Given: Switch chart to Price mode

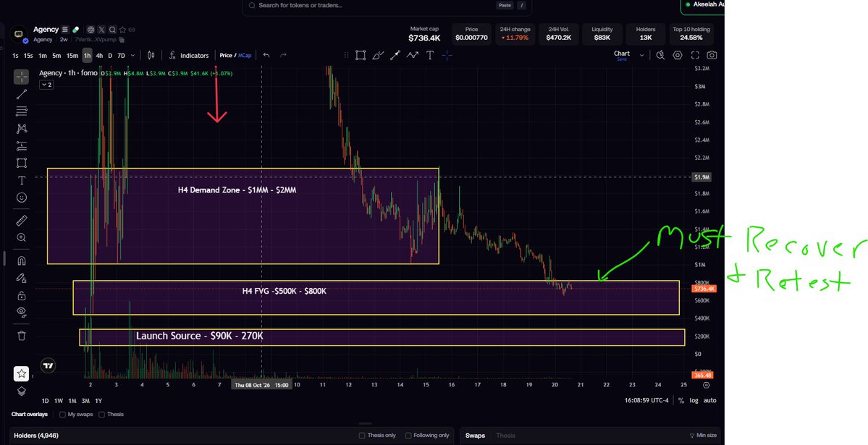Looking at the screenshot, I should [x=226, y=55].
